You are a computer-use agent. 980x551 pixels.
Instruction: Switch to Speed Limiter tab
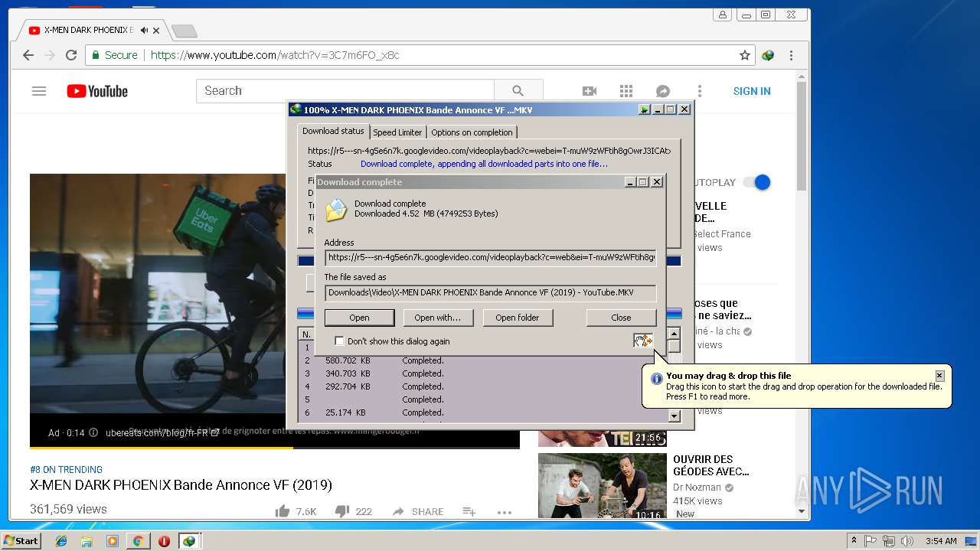[397, 132]
